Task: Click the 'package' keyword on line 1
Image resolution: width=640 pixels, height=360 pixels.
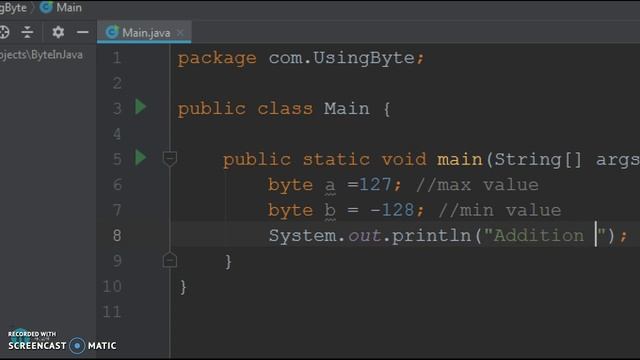Action: (x=217, y=59)
